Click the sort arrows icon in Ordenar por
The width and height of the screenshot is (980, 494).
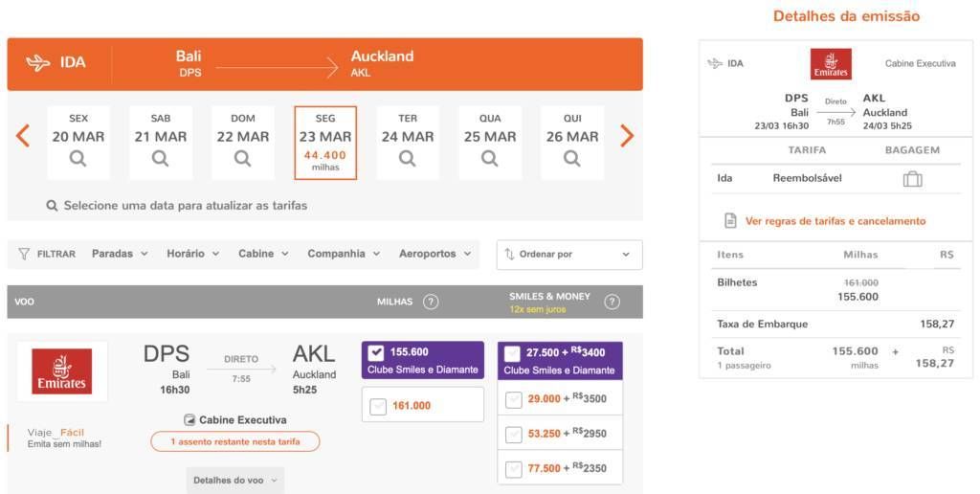tap(509, 255)
